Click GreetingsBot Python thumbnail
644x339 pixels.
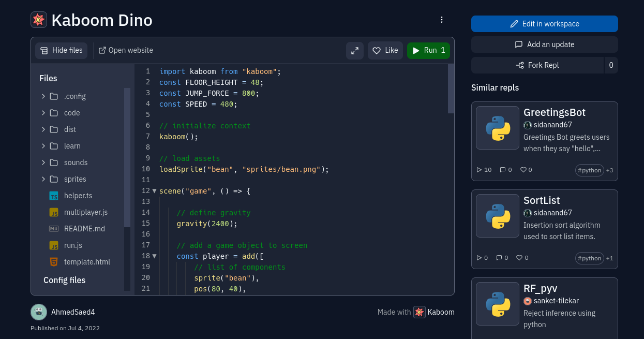pos(498,128)
